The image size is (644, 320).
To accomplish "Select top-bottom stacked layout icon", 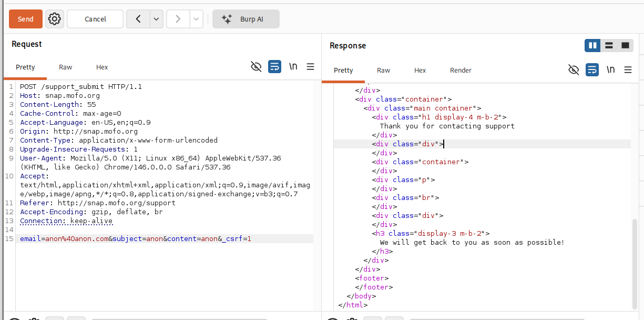I will (609, 46).
